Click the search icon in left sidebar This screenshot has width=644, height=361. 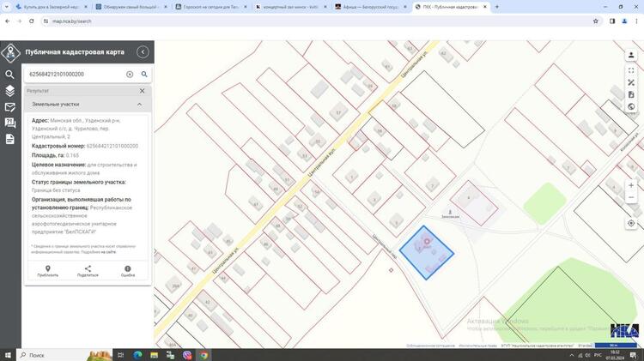coord(10,75)
